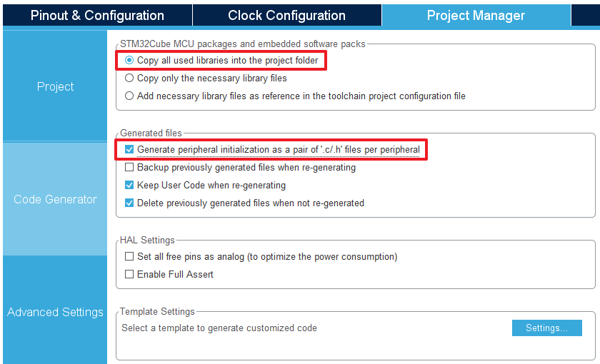Enable Set all free pins as analog
The height and width of the screenshot is (364, 600).
(x=129, y=256)
